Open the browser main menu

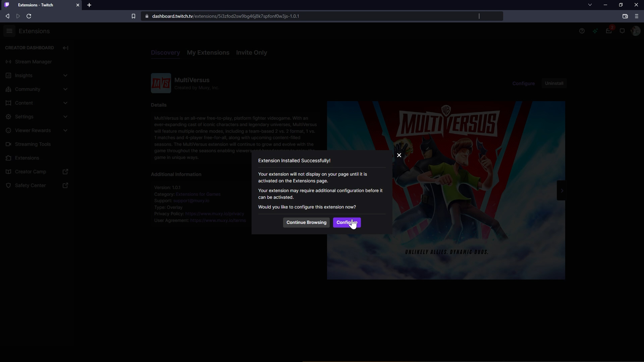637,16
